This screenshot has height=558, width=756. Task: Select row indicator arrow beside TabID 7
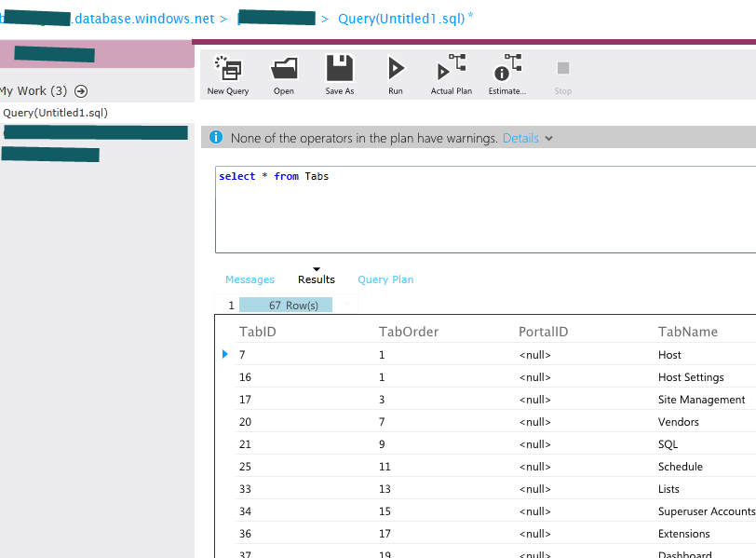224,355
